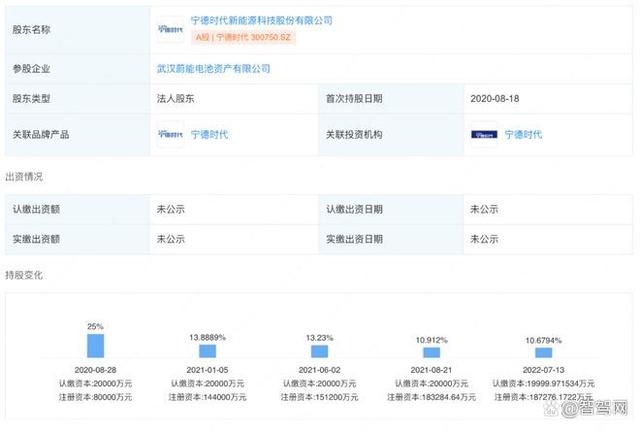The height and width of the screenshot is (431, 640).
Task: Select the 认缴出资日期 未公示 value
Action: click(x=484, y=209)
